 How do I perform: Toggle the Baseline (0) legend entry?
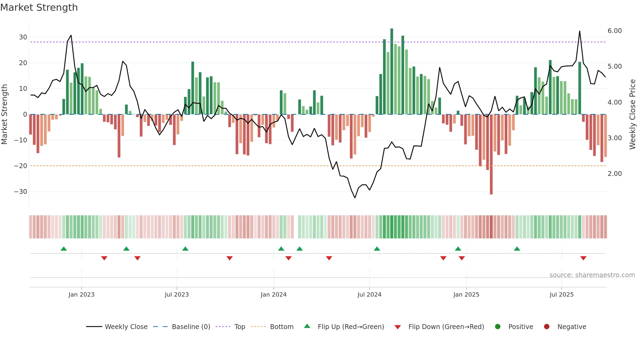click(182, 327)
